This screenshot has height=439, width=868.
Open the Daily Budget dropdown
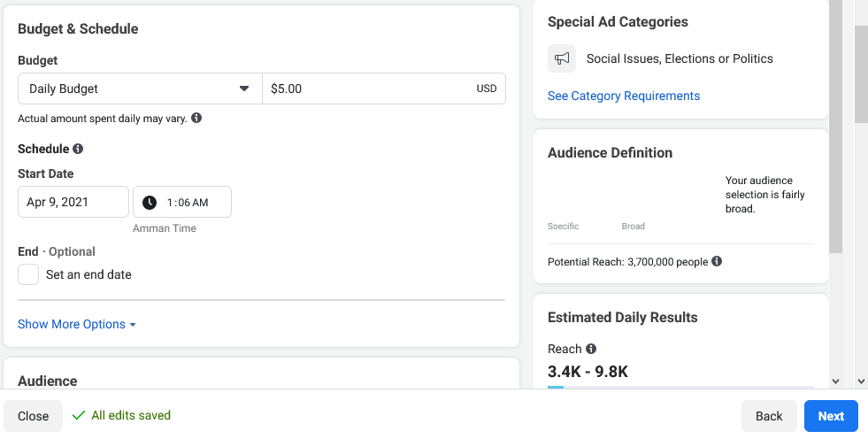(140, 89)
